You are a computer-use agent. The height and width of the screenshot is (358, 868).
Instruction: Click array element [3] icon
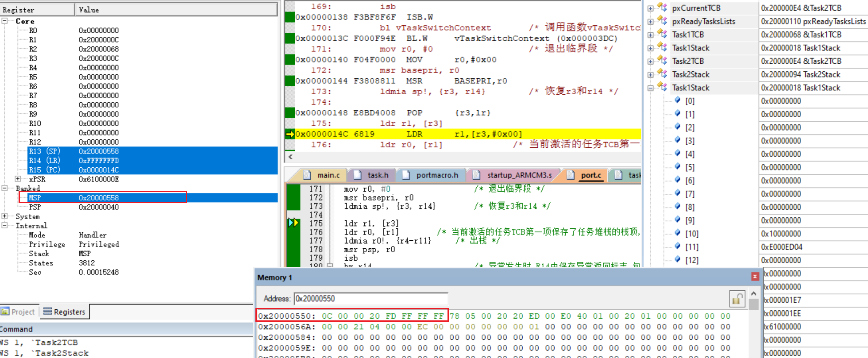coord(677,140)
